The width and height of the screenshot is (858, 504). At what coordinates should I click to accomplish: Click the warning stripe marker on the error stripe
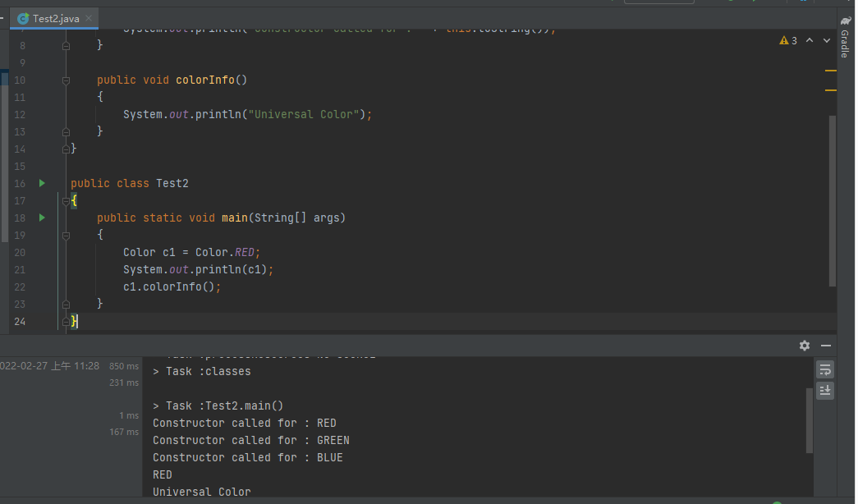point(830,71)
